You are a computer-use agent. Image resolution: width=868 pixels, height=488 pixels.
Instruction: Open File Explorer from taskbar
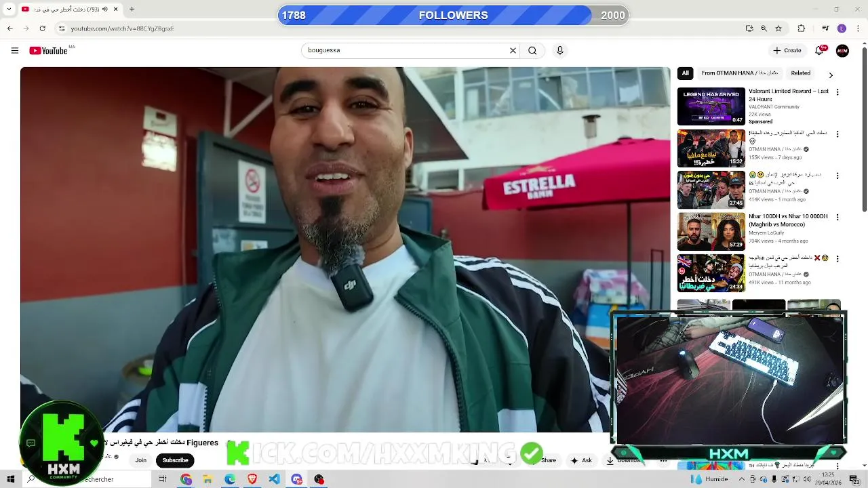[x=208, y=479]
